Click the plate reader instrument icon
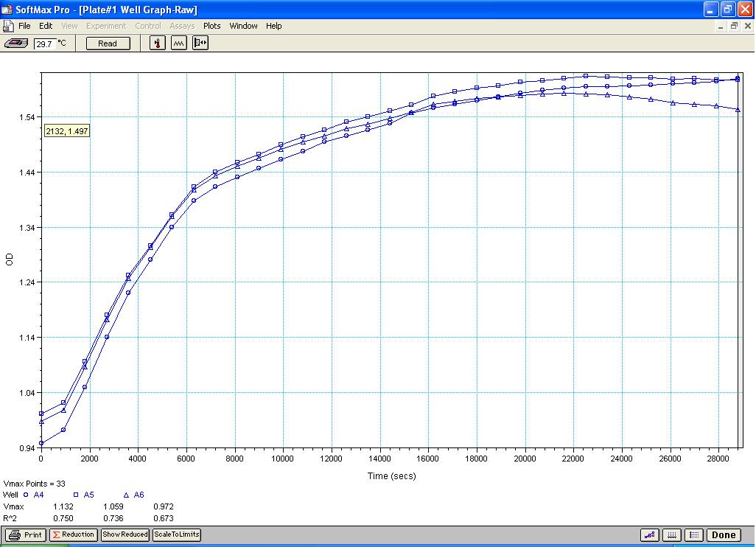756x547 pixels. coord(16,43)
